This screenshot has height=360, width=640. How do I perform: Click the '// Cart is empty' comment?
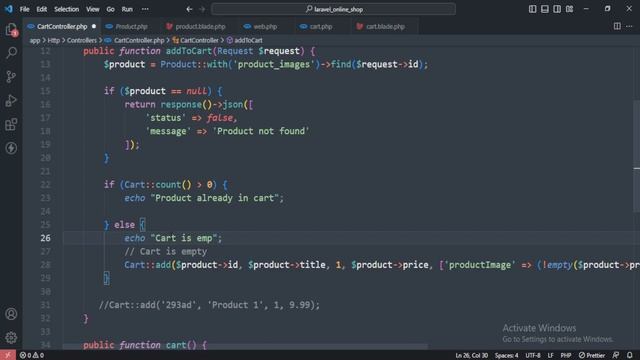pos(165,251)
